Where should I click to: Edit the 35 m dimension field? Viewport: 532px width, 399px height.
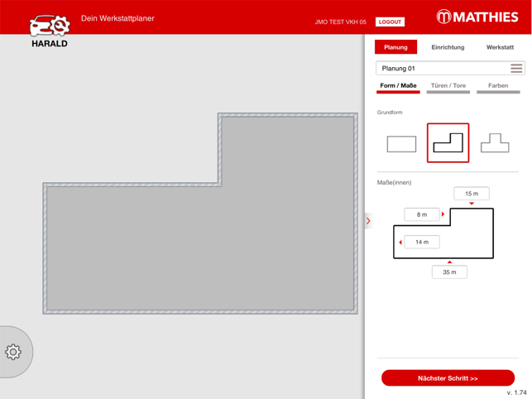click(x=449, y=272)
